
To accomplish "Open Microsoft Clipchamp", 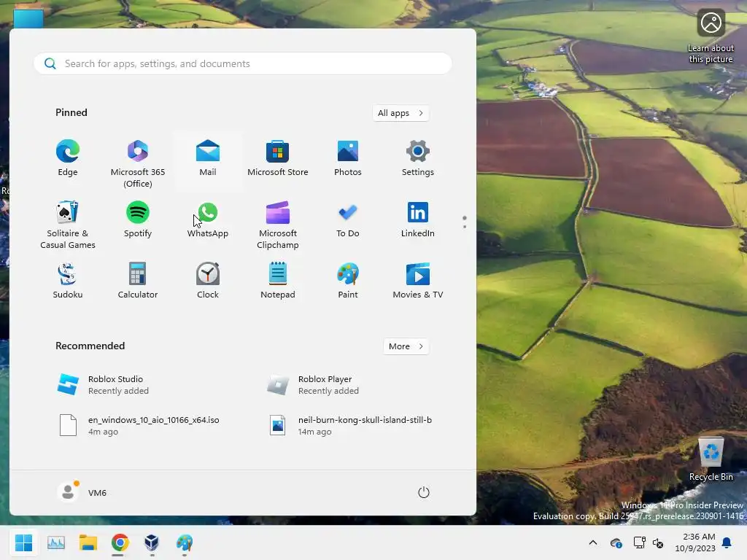I will (278, 225).
